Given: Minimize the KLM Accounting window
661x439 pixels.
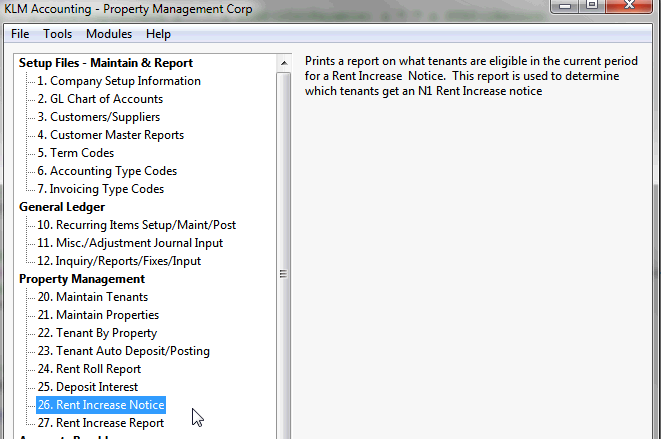Looking at the screenshot, I should (x=565, y=5).
